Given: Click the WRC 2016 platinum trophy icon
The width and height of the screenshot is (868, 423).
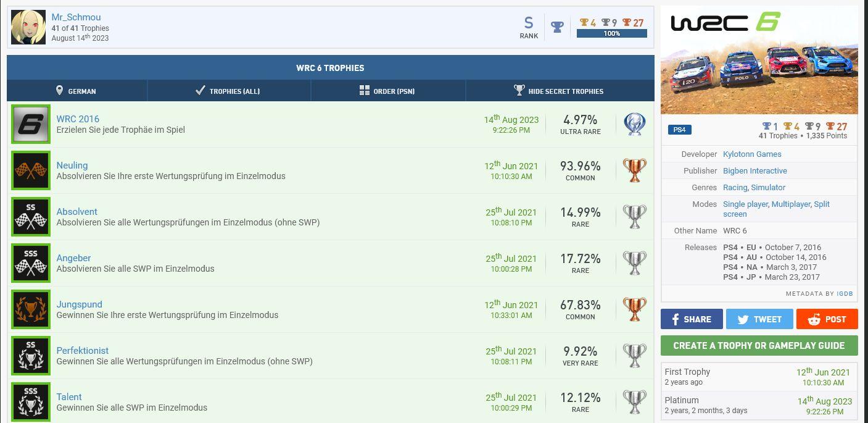Looking at the screenshot, I should click(634, 124).
